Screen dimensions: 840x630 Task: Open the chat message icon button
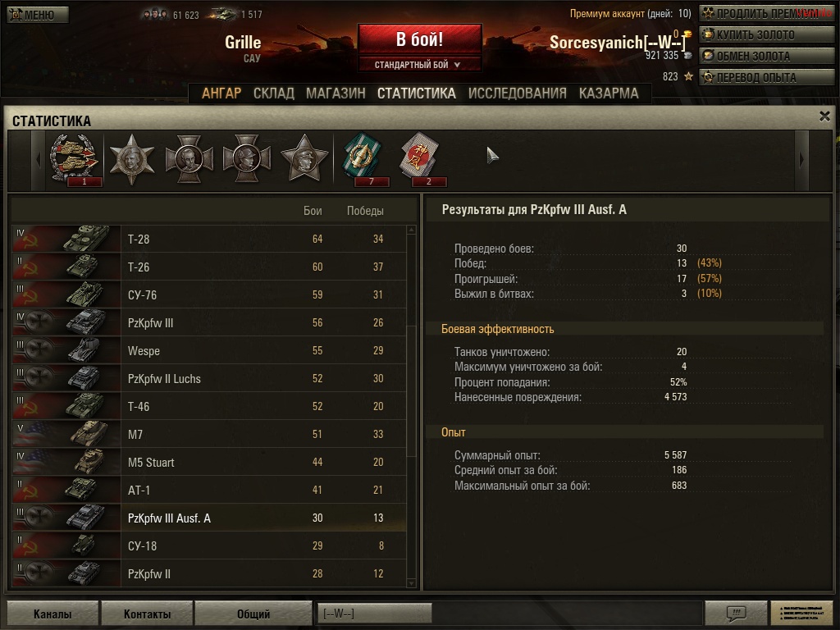(x=736, y=612)
